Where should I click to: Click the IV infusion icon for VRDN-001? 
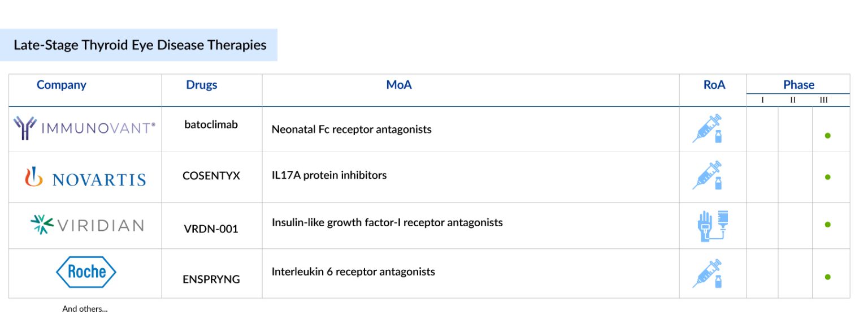[x=712, y=226]
